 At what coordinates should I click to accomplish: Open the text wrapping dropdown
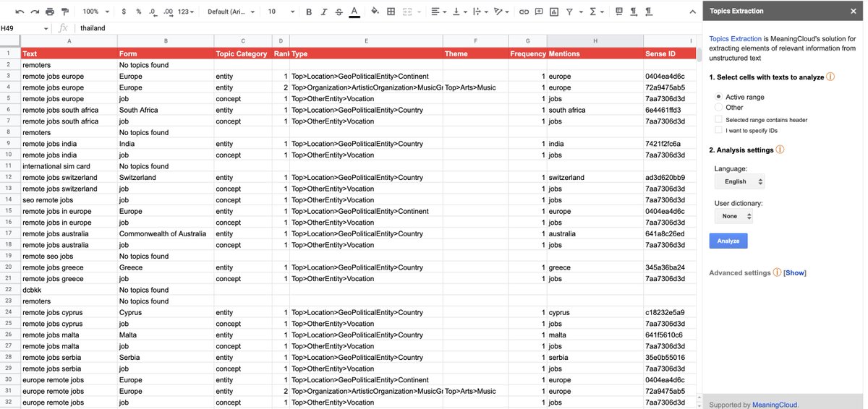(480, 12)
